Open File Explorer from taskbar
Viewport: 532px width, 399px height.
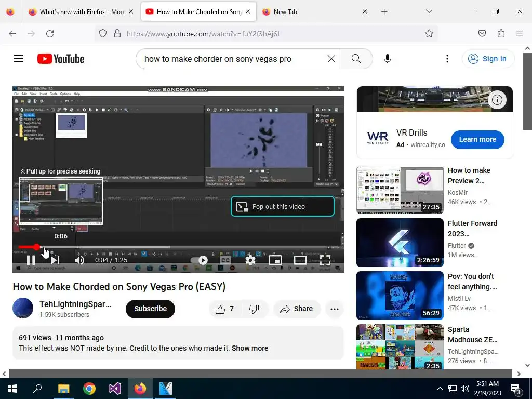click(x=63, y=389)
